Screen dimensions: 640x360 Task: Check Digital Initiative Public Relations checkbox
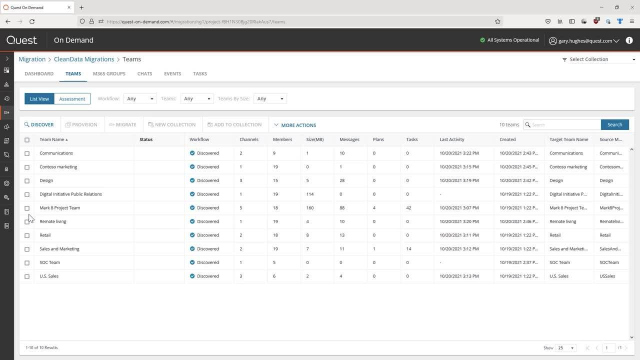[x=27, y=195]
